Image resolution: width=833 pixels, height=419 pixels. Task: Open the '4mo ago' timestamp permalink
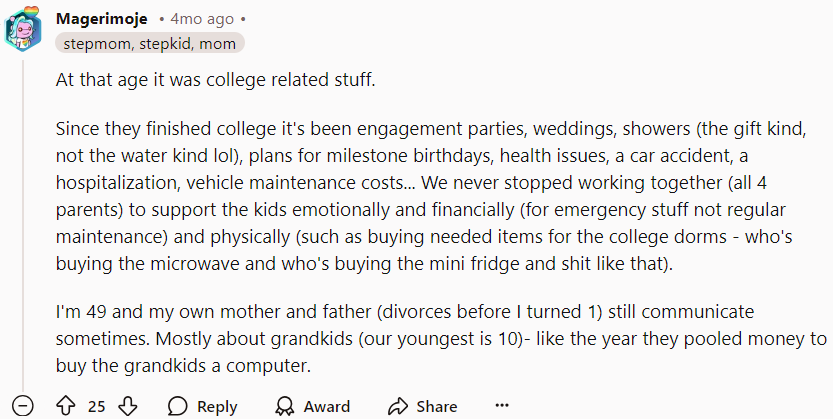pyautogui.click(x=202, y=19)
